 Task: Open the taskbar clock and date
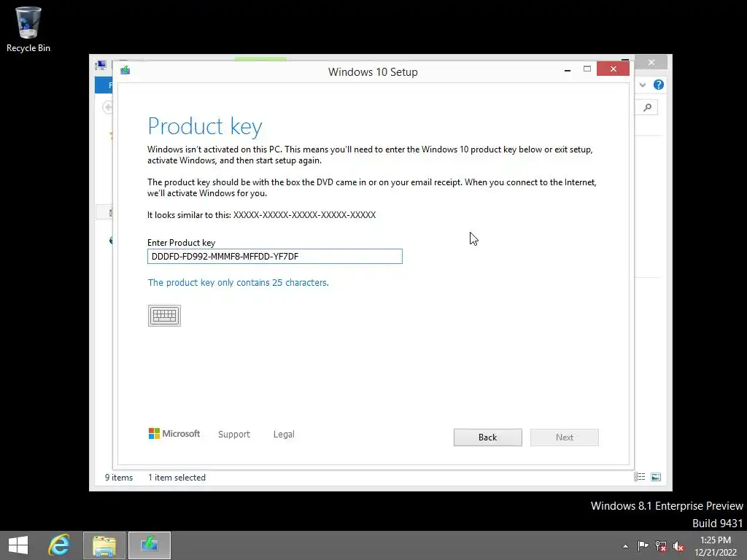pyautogui.click(x=716, y=546)
